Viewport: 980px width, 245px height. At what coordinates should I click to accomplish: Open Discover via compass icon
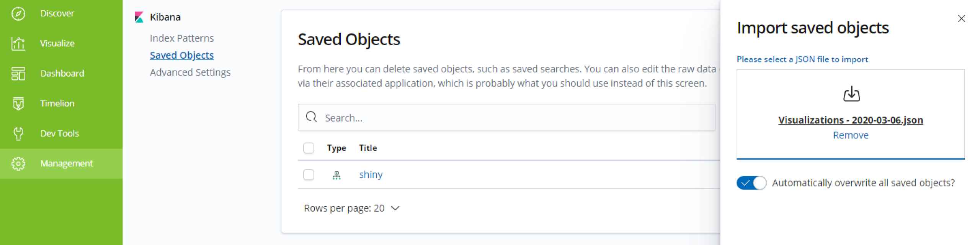[x=18, y=14]
